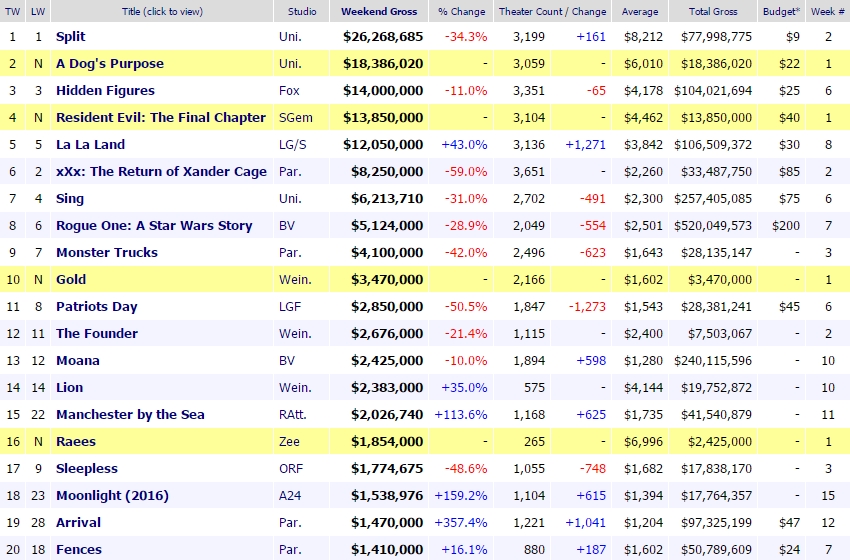This screenshot has height=560, width=850.
Task: Open Moonlight (2016) movie page
Action: click(112, 495)
